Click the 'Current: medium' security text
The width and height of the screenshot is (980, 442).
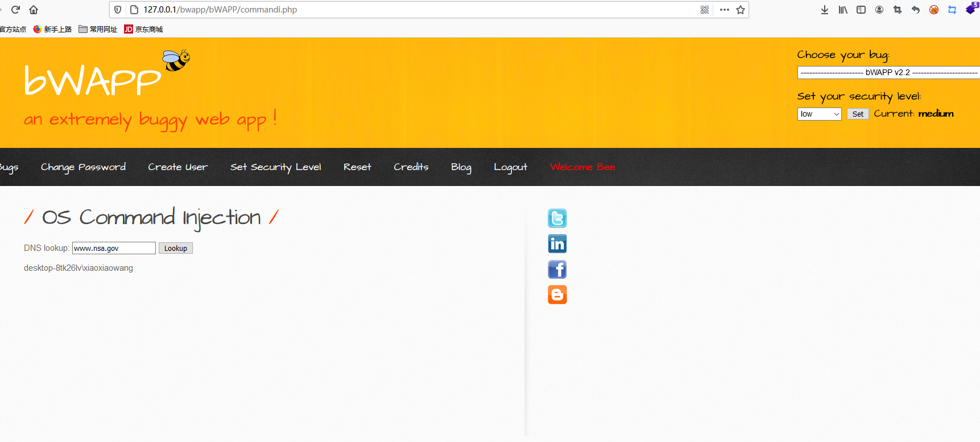click(914, 114)
